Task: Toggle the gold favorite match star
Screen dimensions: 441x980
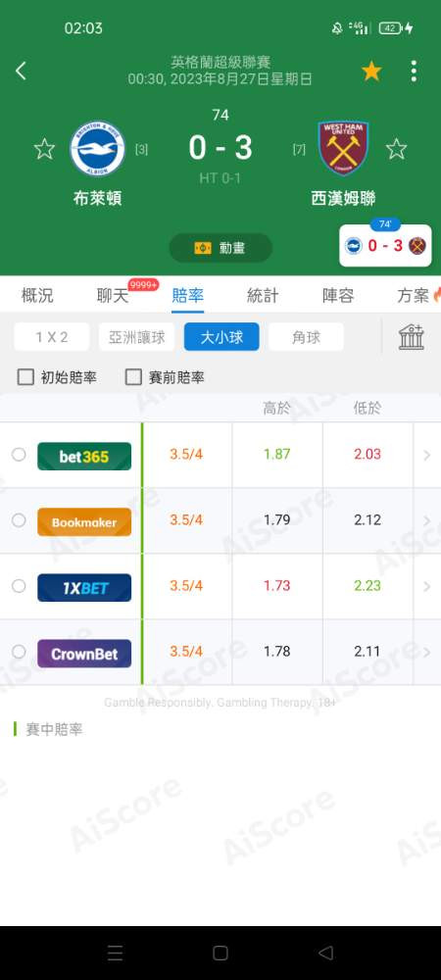Action: coord(371,72)
